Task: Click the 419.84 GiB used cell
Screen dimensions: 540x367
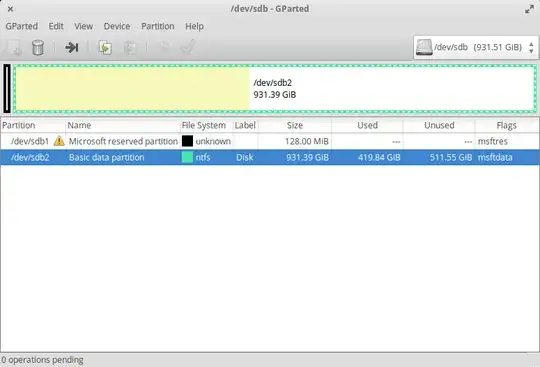Action: click(379, 157)
